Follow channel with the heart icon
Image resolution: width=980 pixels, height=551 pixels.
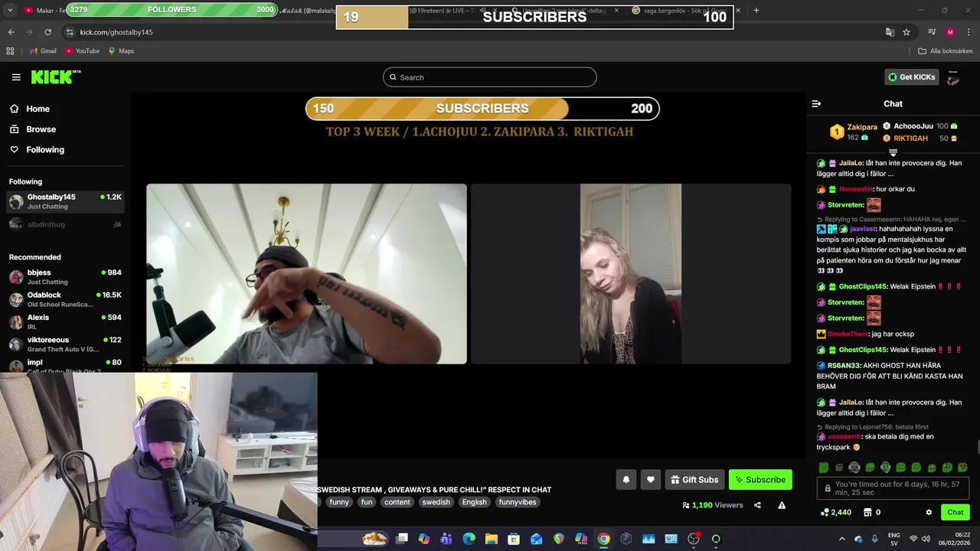coord(651,480)
